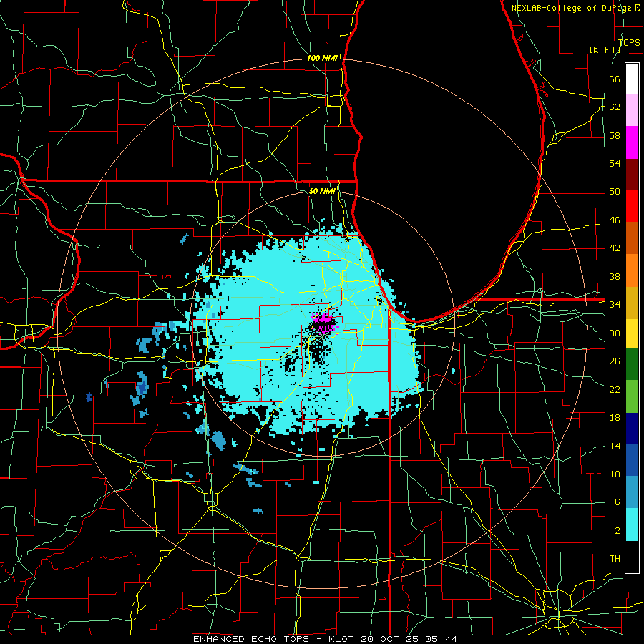Click the dark green legend swatch
Screen dimensions: 644x644
coord(632,364)
